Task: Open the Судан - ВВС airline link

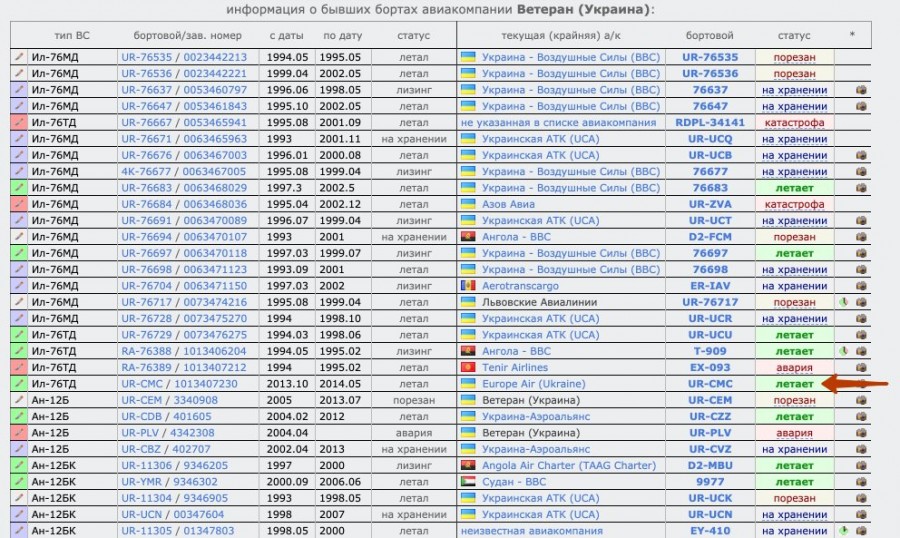Action: click(514, 482)
